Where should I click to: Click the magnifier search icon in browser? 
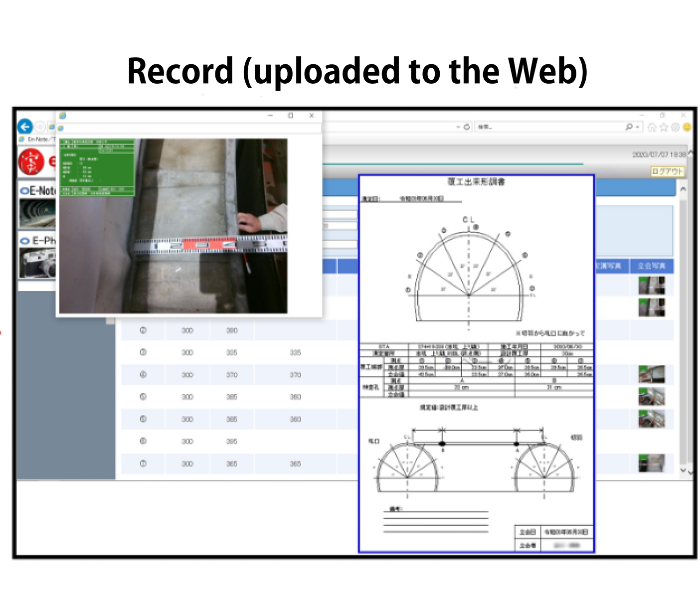click(629, 127)
